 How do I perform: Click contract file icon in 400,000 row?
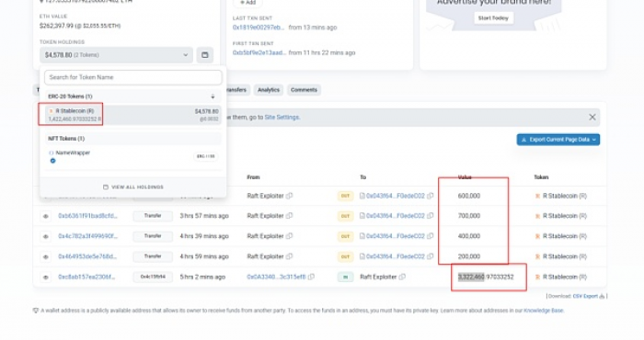coord(362,236)
